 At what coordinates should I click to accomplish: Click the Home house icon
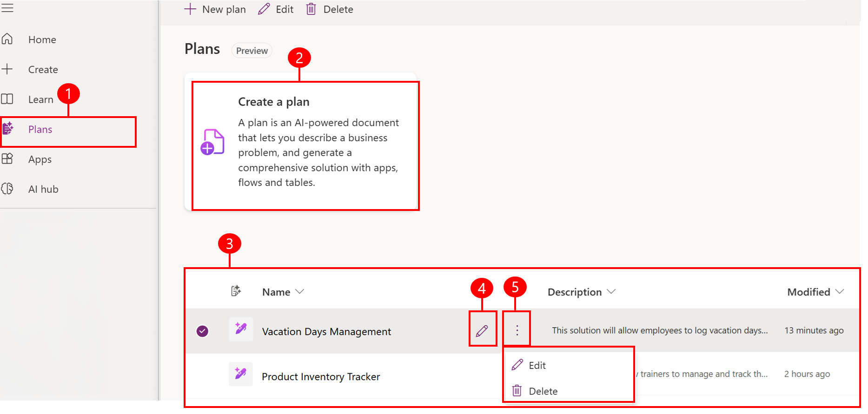tap(7, 39)
